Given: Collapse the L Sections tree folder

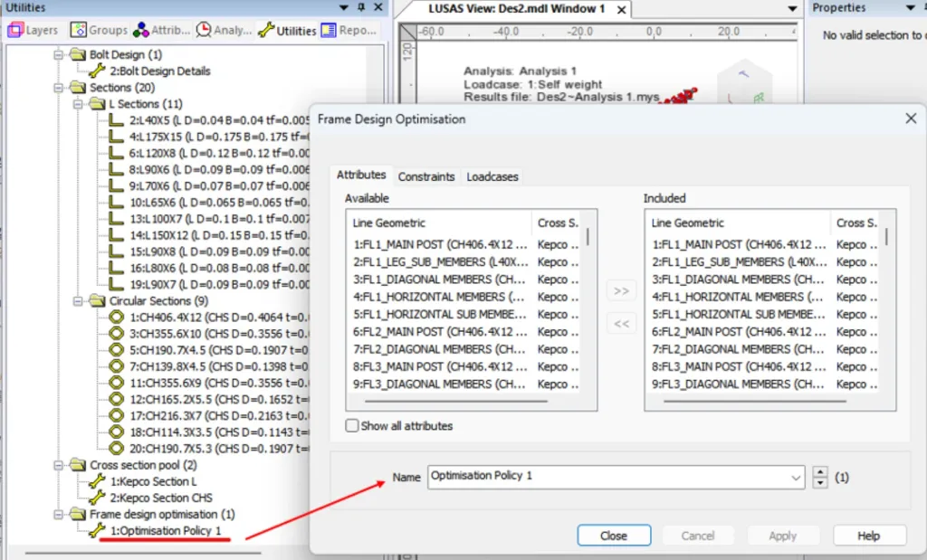Looking at the screenshot, I should pos(80,104).
